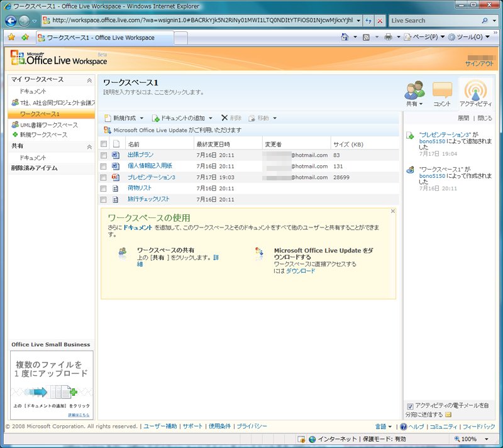
Task: Check the box for 旅行チェックリスト
Action: pyautogui.click(x=103, y=200)
